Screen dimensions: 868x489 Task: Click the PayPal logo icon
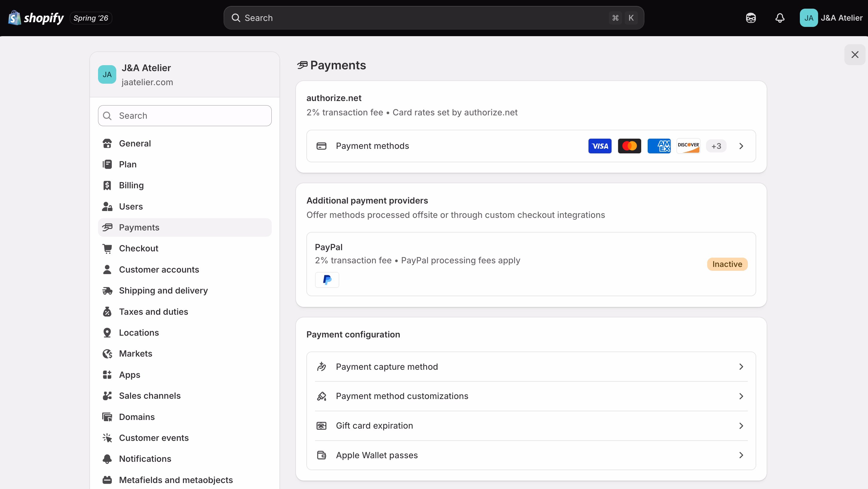327,280
